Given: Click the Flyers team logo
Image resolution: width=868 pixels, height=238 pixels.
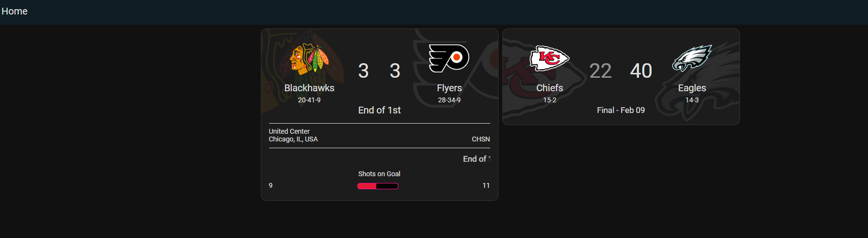Looking at the screenshot, I should [449, 58].
